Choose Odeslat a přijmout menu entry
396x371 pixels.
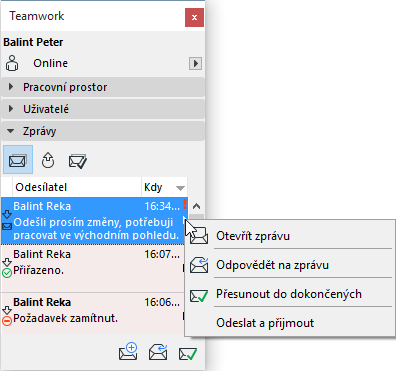click(x=290, y=323)
